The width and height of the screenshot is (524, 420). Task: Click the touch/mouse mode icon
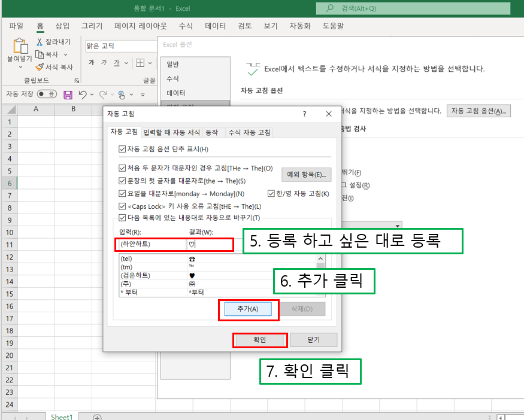pos(122,95)
